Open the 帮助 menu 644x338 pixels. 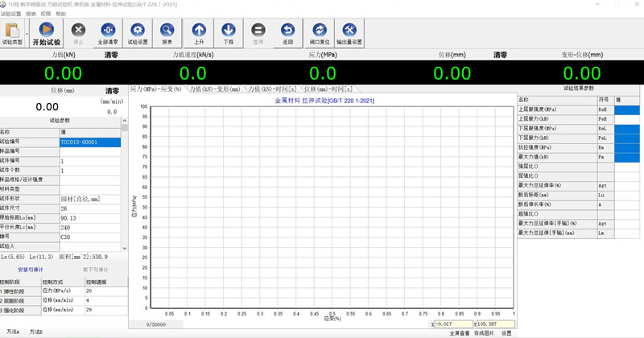point(61,14)
